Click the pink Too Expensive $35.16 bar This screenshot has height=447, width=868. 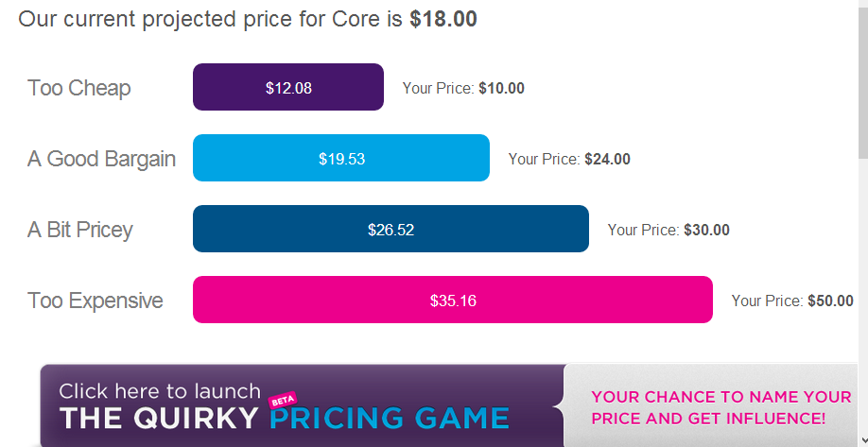click(453, 300)
